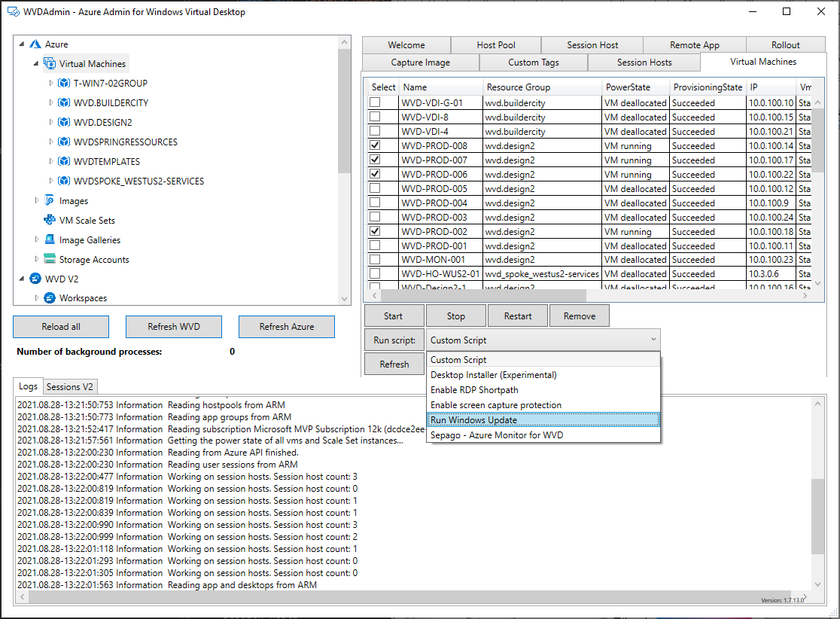Click the Images node icon
The image size is (840, 619).
point(49,200)
